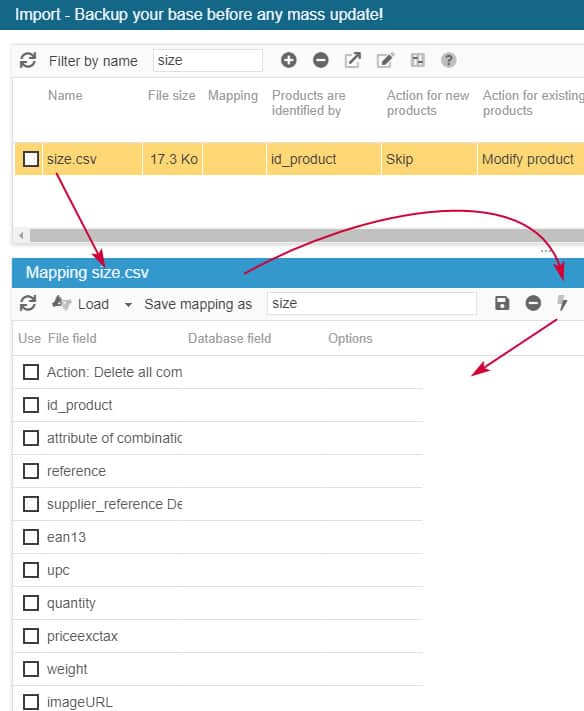Image resolution: width=584 pixels, height=711 pixels.
Task: Click the minus icon in the mapping toolbar
Action: (533, 303)
